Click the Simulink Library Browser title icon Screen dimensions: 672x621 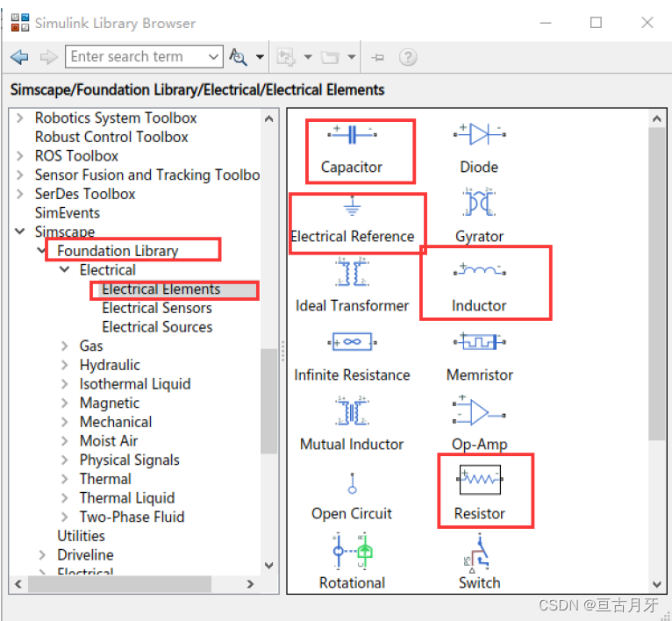tap(19, 22)
